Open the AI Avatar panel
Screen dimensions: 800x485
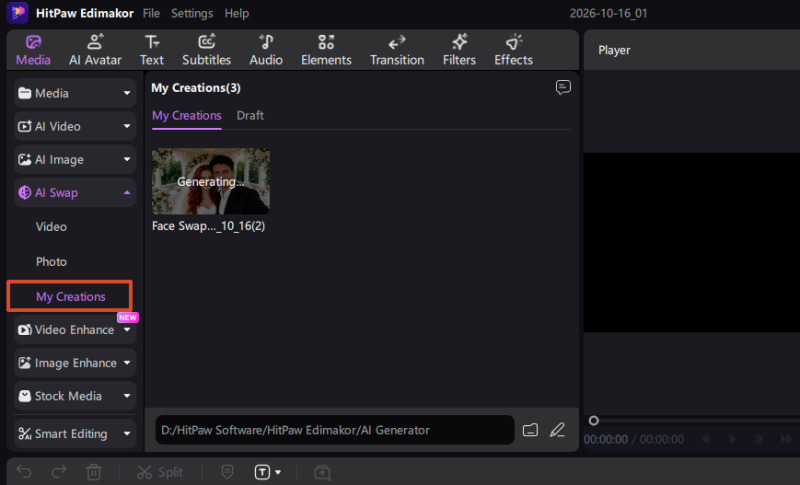[x=95, y=50]
